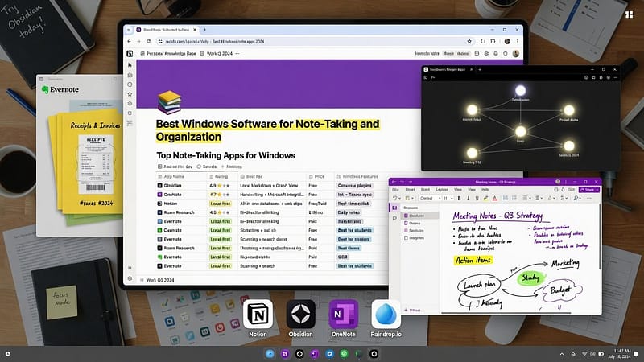Open the OneNote Layout menu
This screenshot has width=644, height=362.
point(442,190)
